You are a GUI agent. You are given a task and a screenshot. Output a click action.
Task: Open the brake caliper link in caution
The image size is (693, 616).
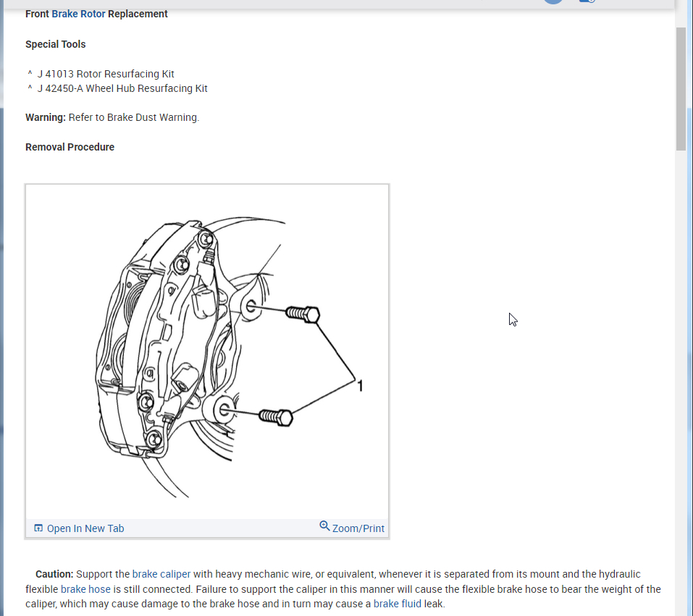[161, 574]
